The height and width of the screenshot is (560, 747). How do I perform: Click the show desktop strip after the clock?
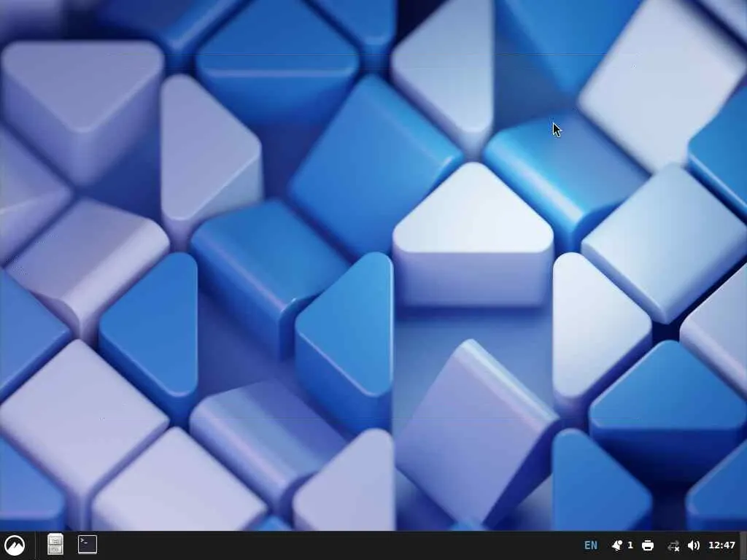pos(743,545)
